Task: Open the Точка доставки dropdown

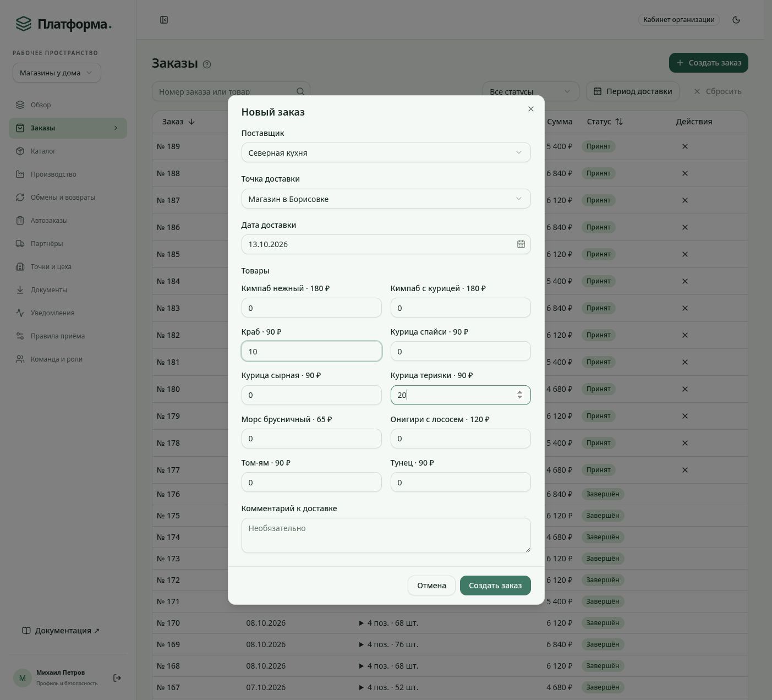Action: [386, 199]
